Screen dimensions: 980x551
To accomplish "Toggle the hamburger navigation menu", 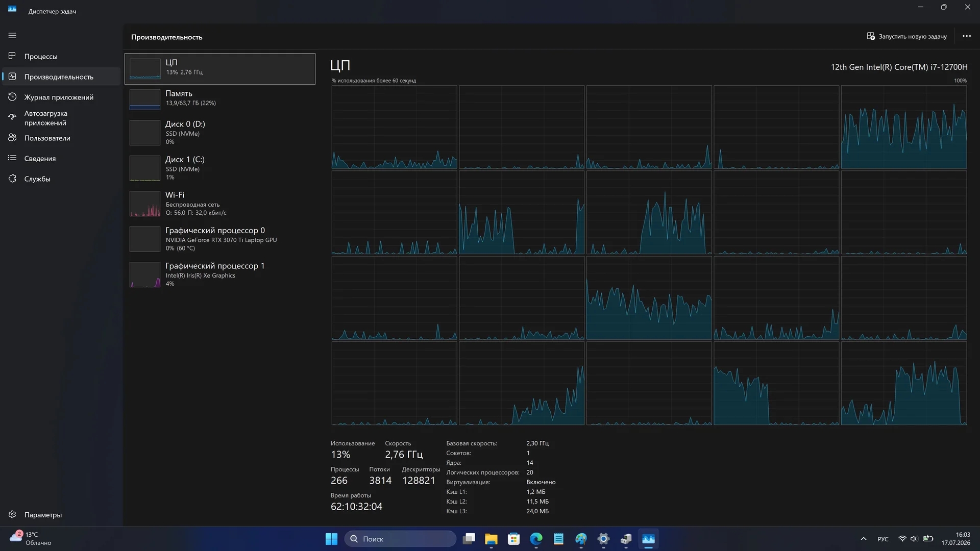I will click(x=12, y=36).
